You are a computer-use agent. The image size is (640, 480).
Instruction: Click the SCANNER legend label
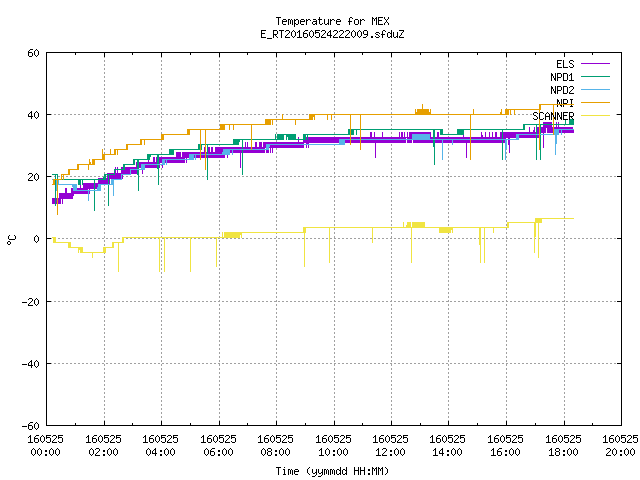553,116
